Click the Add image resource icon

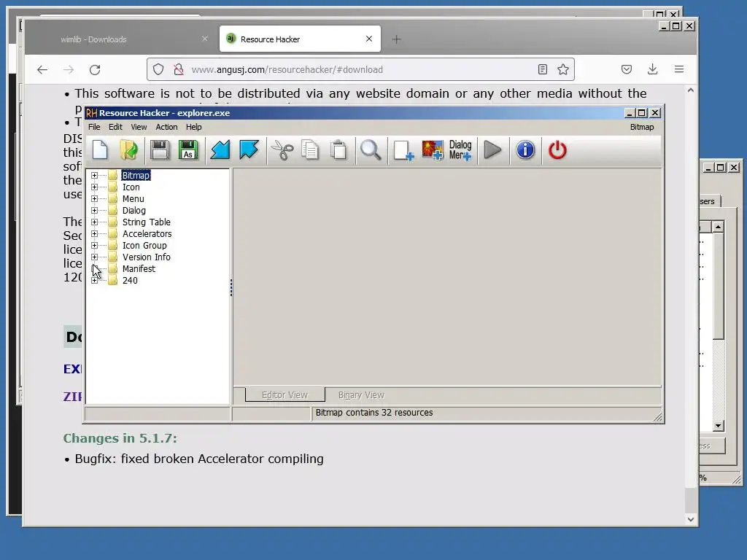pos(433,150)
